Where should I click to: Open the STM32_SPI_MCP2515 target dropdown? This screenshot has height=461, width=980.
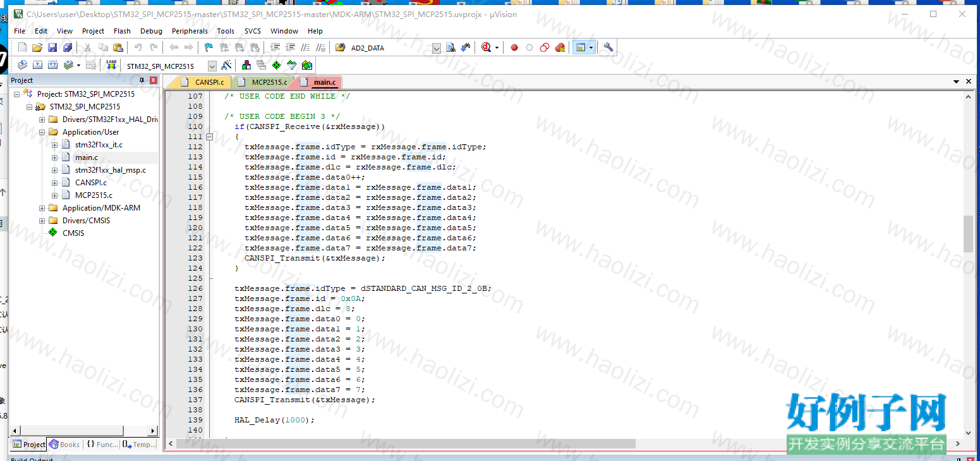click(x=212, y=66)
